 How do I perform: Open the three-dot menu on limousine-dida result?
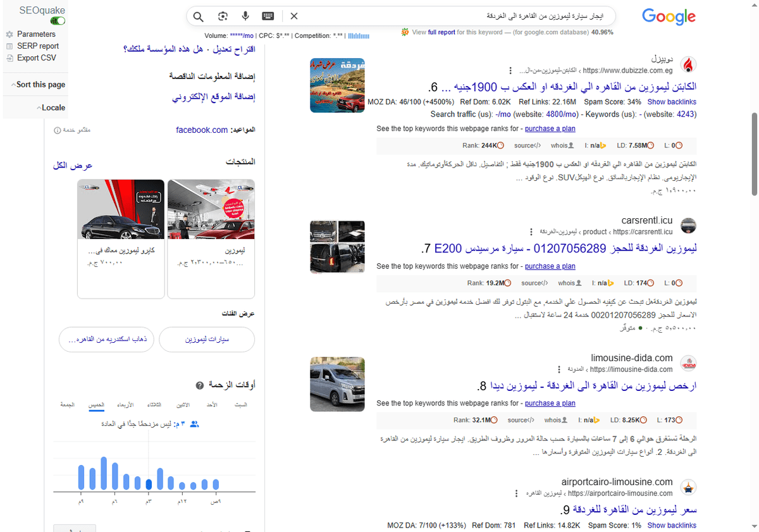[x=559, y=369]
